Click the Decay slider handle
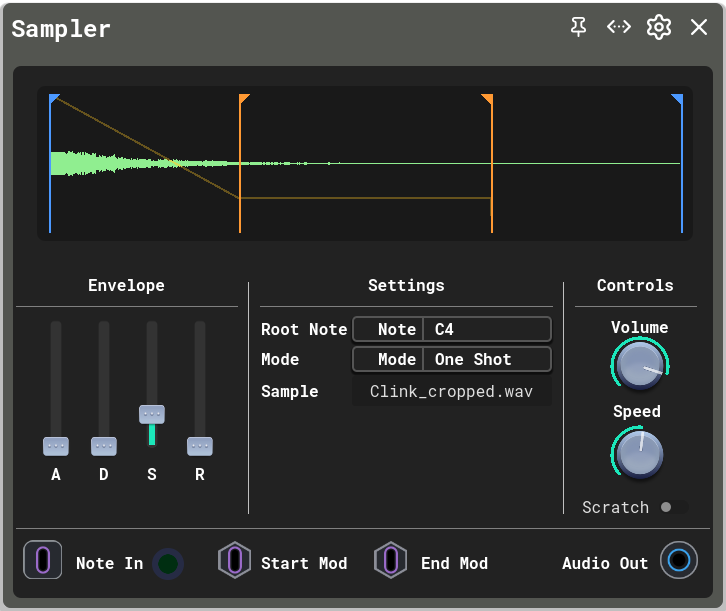Screen dimensions: 726x611 (x=104, y=446)
